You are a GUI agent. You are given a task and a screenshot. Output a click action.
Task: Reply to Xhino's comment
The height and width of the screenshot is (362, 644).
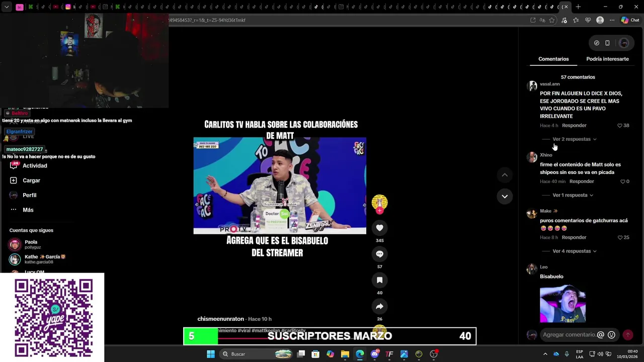coord(582,182)
